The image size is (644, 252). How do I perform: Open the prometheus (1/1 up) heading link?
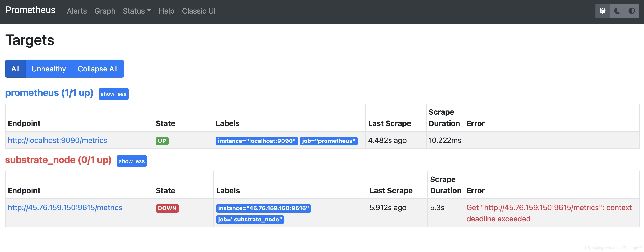click(x=49, y=93)
